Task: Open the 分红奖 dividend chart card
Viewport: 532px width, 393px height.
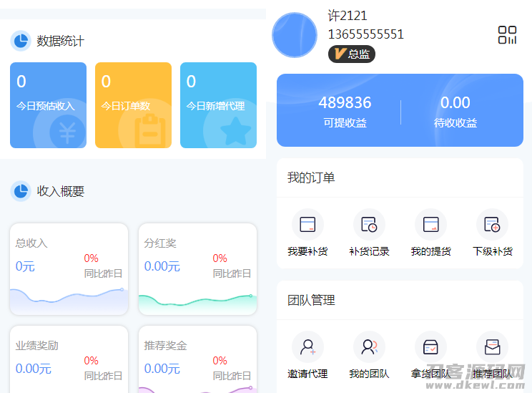Action: pyautogui.click(x=197, y=269)
